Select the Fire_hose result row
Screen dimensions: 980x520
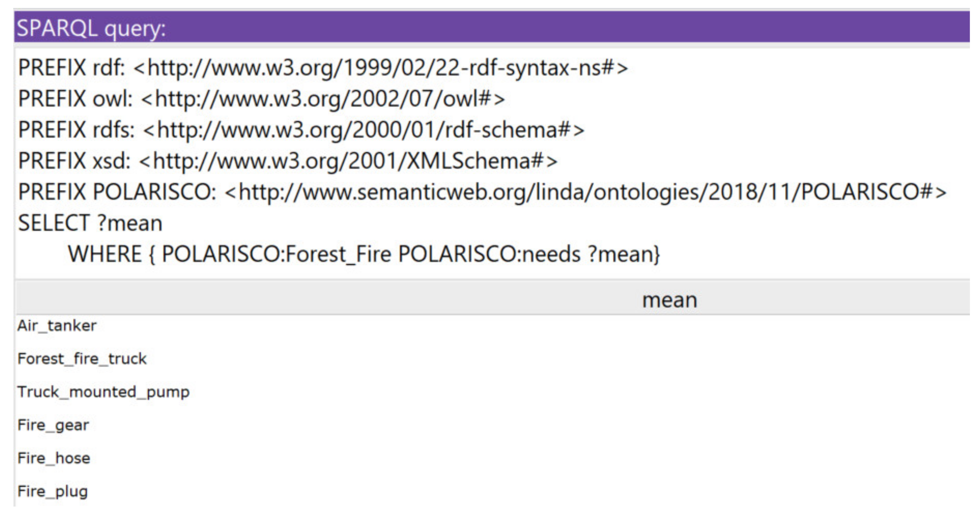(54, 458)
